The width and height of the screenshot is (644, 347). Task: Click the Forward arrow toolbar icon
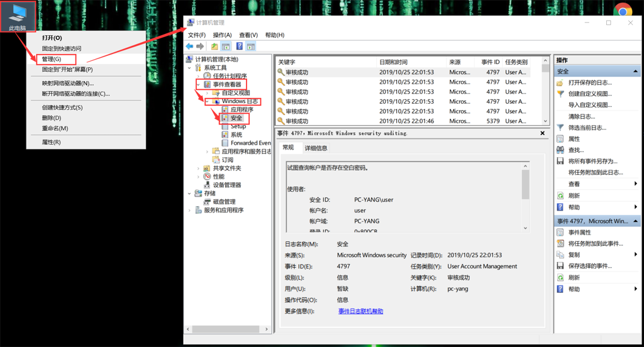[x=200, y=47]
